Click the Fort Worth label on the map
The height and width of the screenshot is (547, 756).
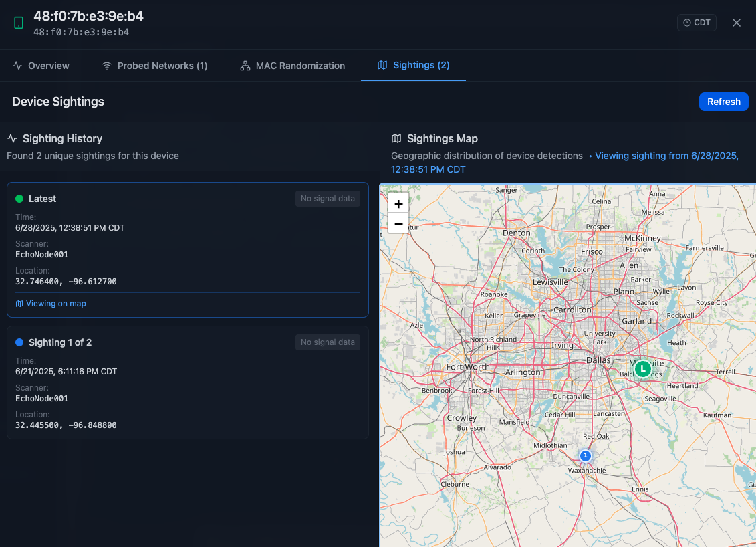[x=468, y=367]
